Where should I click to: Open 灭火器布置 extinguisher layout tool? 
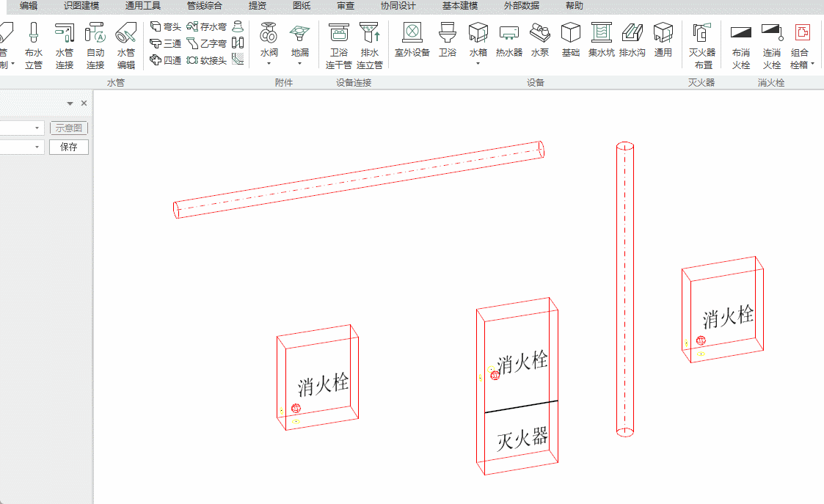(702, 45)
